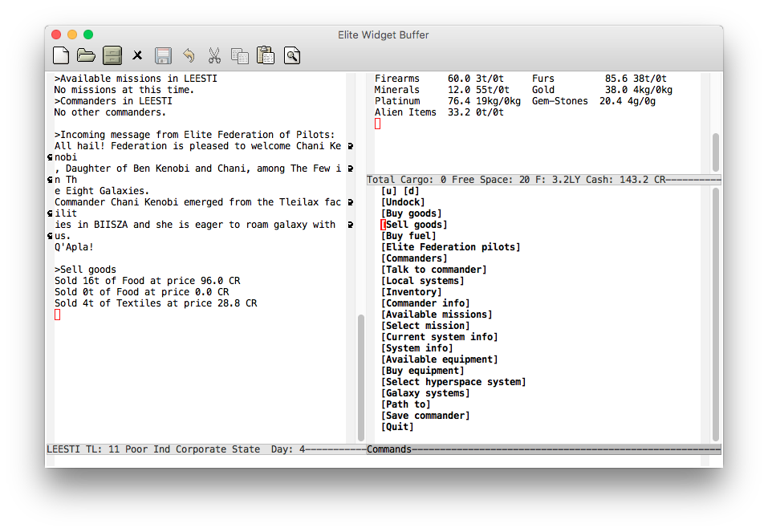Viewport: 768px width, 532px height.
Task: Click the commands pane vertical scrollbar
Action: (x=716, y=313)
